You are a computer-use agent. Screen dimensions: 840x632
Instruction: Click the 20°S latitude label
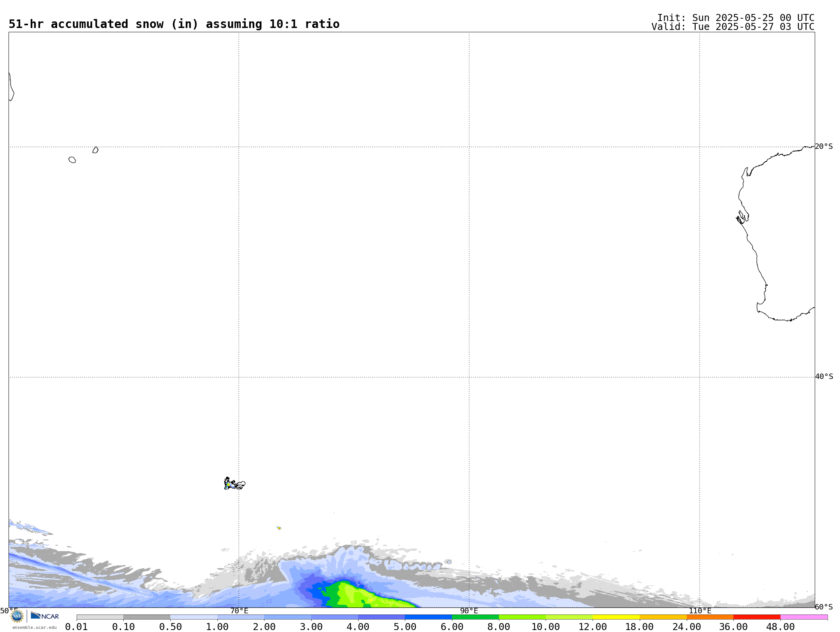point(824,147)
